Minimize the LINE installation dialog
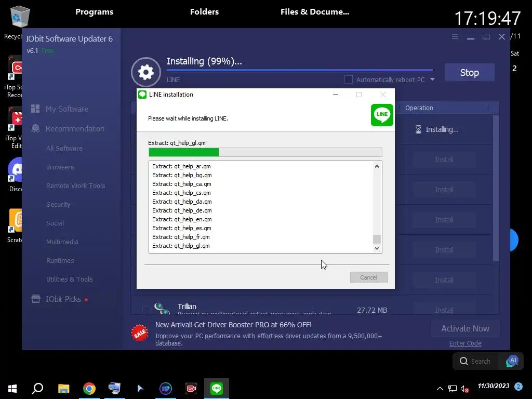Viewport: 532px width, 399px height. pos(336,95)
